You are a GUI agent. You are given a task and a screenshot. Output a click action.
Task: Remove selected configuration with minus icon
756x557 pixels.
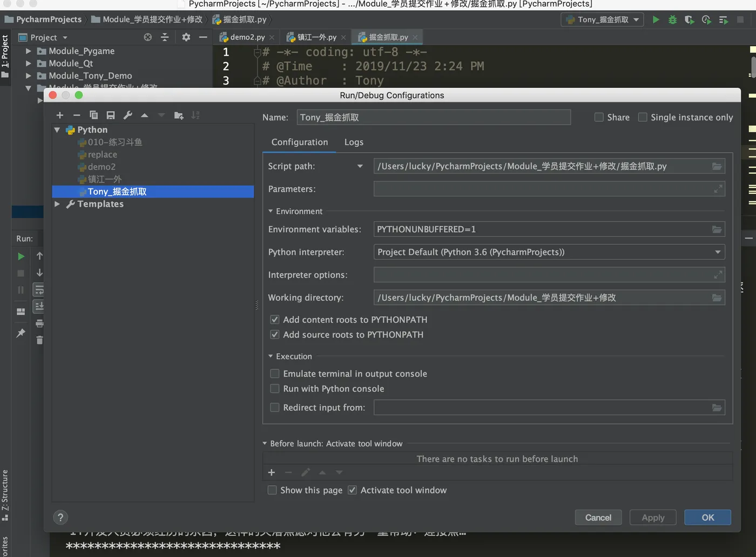77,116
